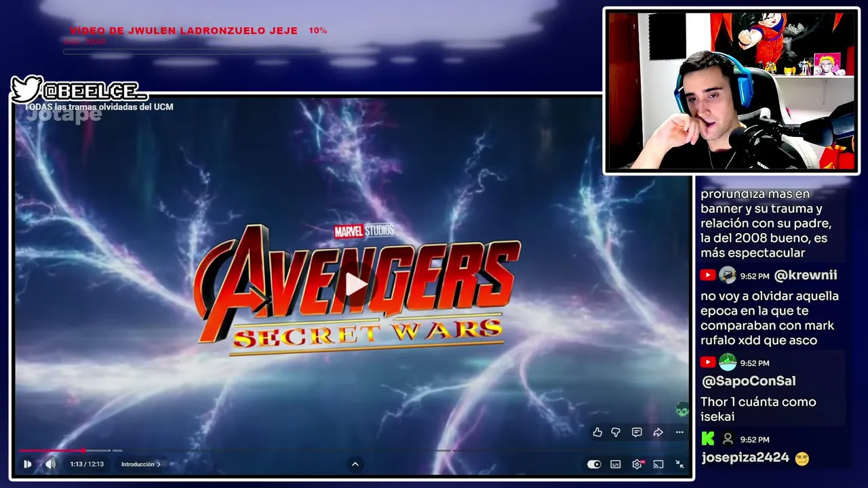Click the YouTube icon next to @krewnii
Viewport: 868px width, 488px height.
pyautogui.click(x=708, y=275)
